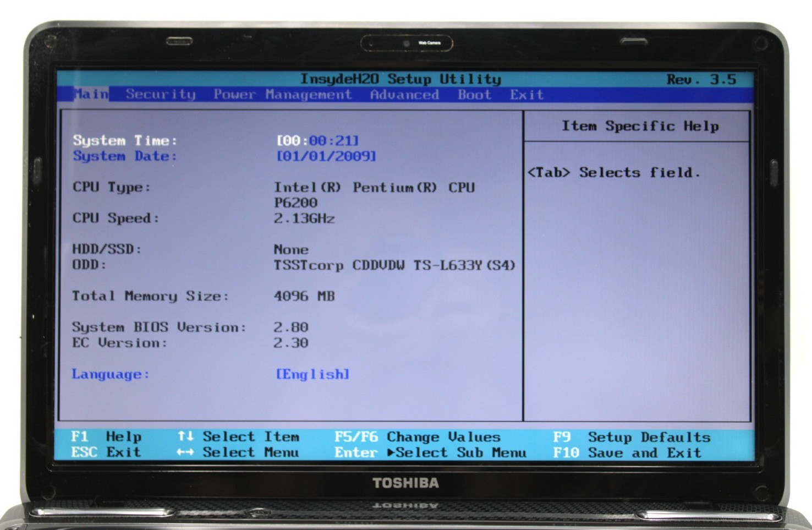Click the HDD/SSD label
Viewport: 812px width, 530px height.
pyautogui.click(x=107, y=249)
